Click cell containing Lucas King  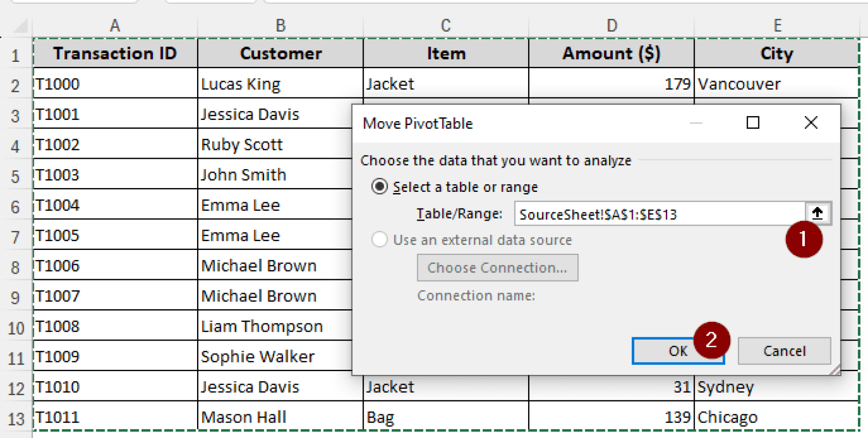tap(280, 84)
